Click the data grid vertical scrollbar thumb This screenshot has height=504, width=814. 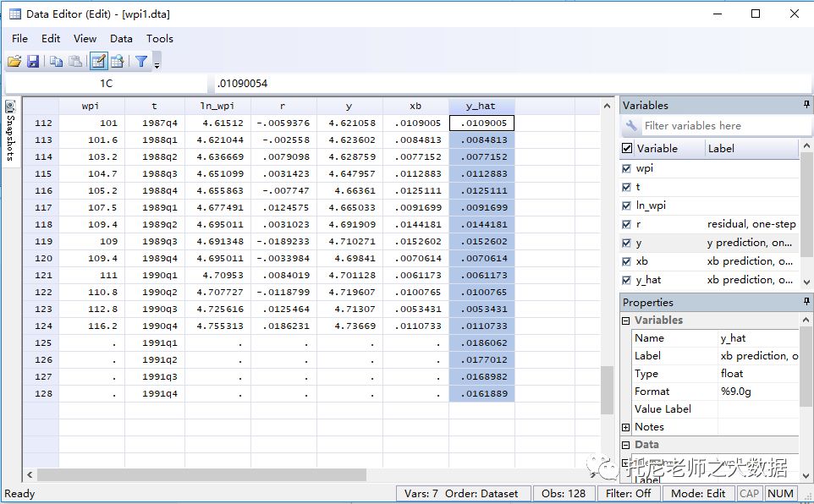pos(607,390)
